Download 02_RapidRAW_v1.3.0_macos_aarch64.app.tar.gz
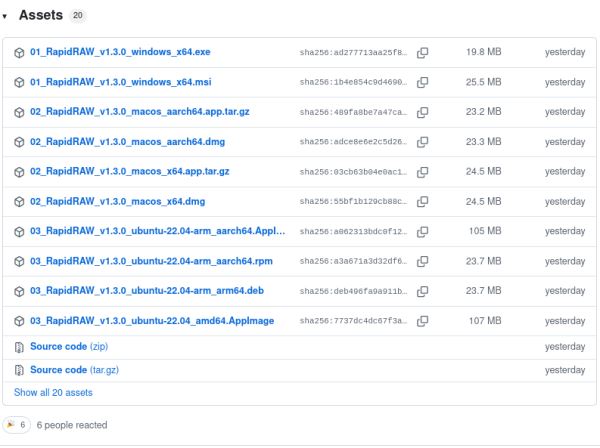Viewport: 600px width, 448px height. pos(140,112)
